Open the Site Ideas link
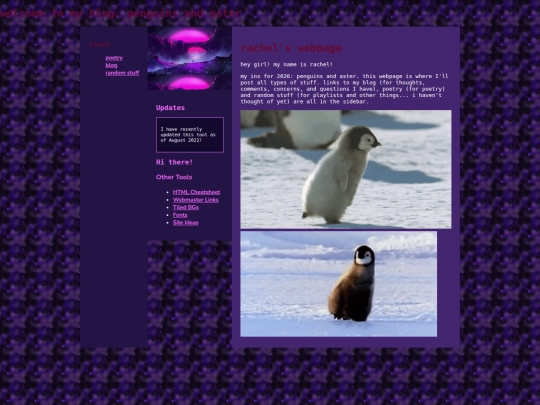Screen dimensions: 540x405 (x=186, y=222)
